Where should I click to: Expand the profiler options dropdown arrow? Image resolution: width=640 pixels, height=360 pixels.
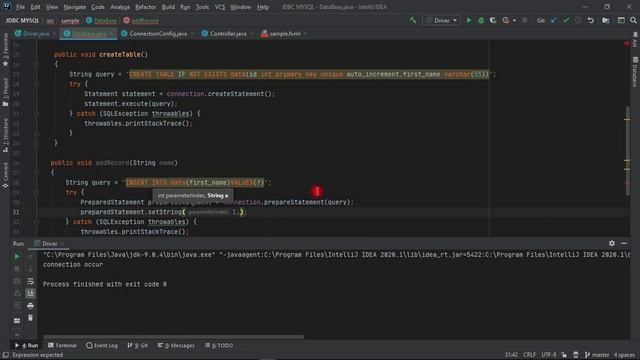[514, 20]
